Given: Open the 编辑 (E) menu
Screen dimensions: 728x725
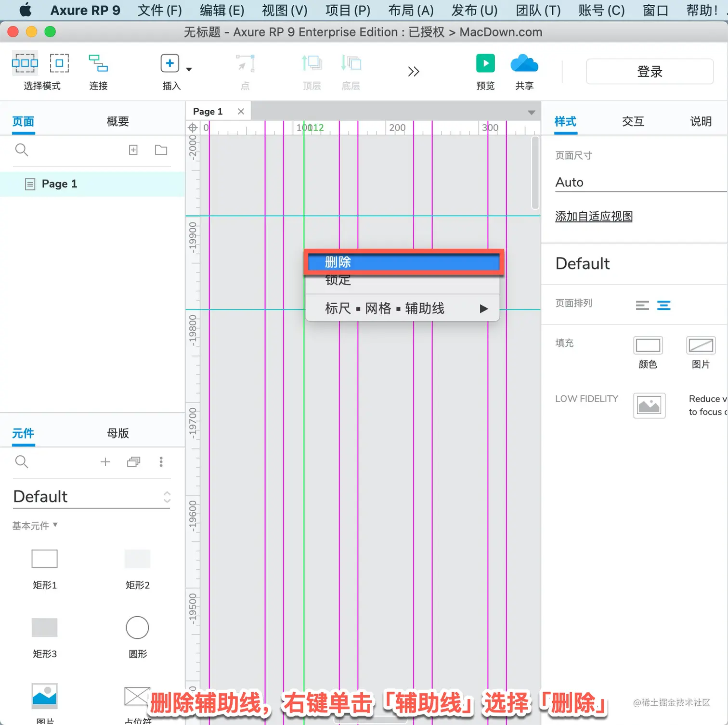Looking at the screenshot, I should pyautogui.click(x=222, y=10).
